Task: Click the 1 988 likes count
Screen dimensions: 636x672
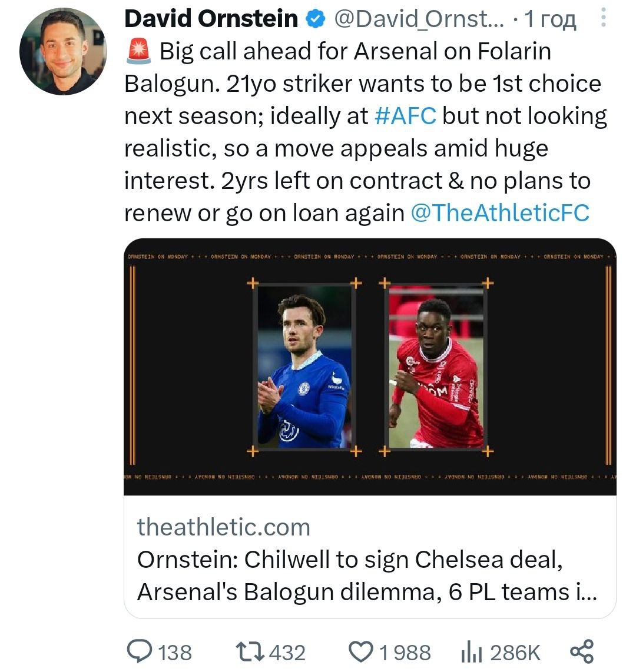Action: [405, 652]
